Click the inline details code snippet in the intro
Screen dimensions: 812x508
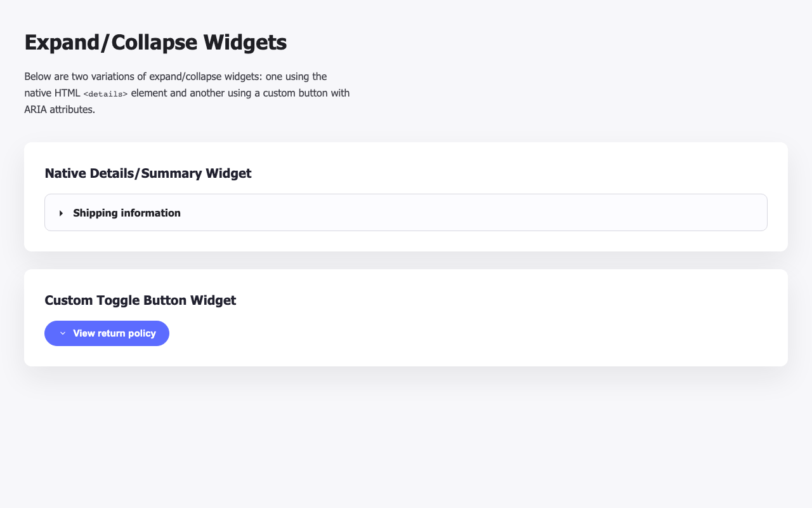click(105, 93)
